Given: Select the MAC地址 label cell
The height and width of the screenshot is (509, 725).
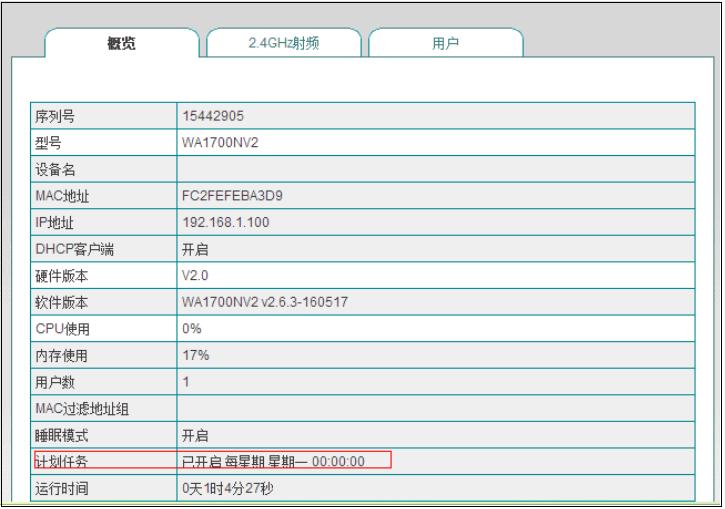Looking at the screenshot, I should (104, 196).
